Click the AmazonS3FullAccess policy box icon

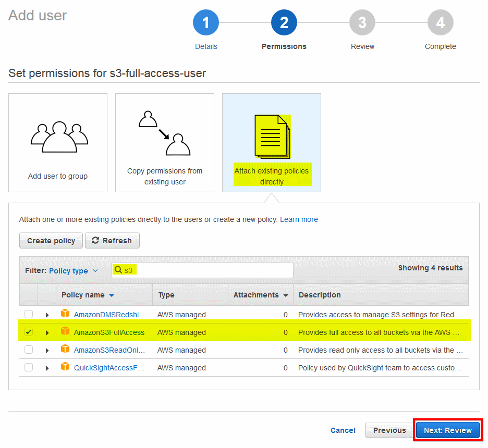point(65,331)
